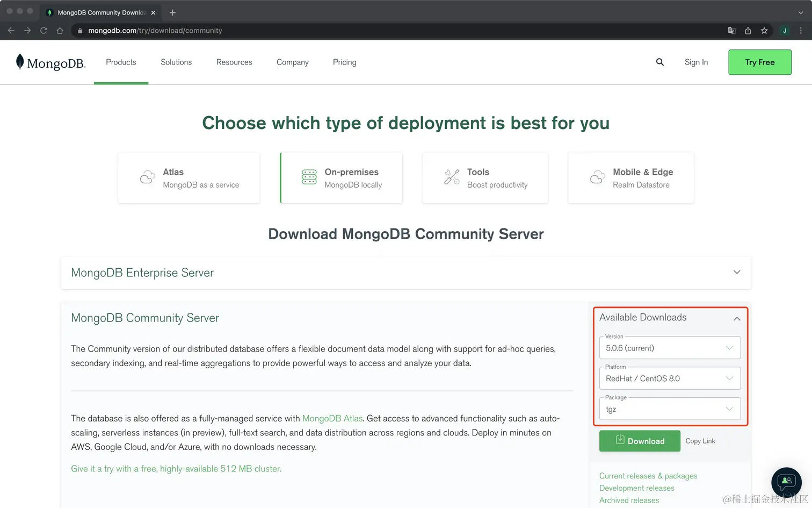The width and height of the screenshot is (812, 508).
Task: Open the Archived releases link
Action: [629, 500]
